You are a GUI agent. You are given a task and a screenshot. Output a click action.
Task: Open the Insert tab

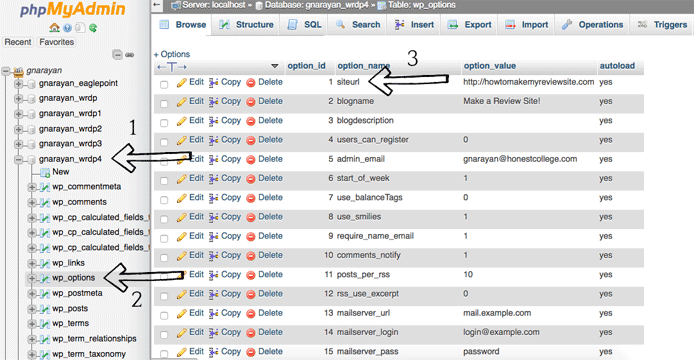click(414, 25)
